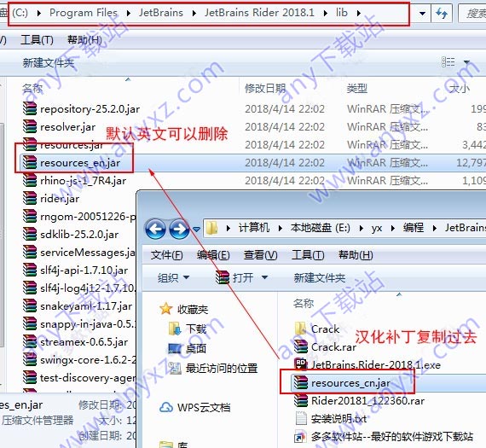This screenshot has width=486, height=448.
Task: Expand the 打开 button dropdown arrow
Action: [x=264, y=277]
